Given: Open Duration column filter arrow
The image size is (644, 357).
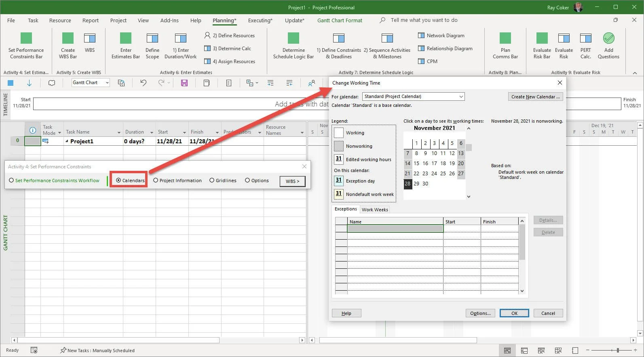Looking at the screenshot, I should [152, 133].
